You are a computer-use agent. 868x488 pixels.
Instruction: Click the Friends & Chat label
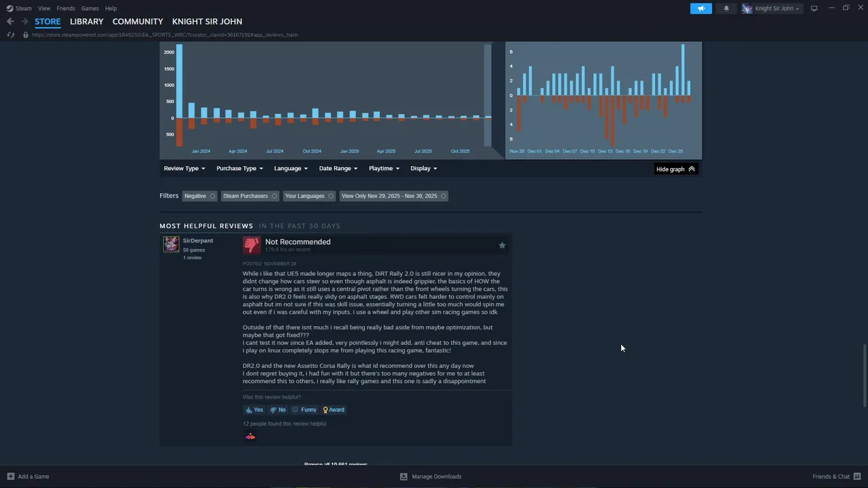(x=831, y=476)
